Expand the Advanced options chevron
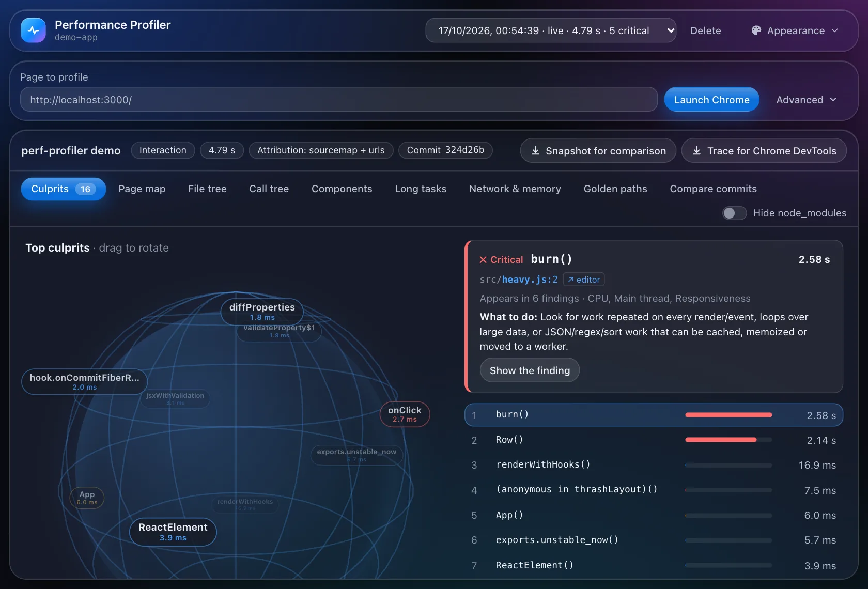The height and width of the screenshot is (589, 868). (833, 100)
